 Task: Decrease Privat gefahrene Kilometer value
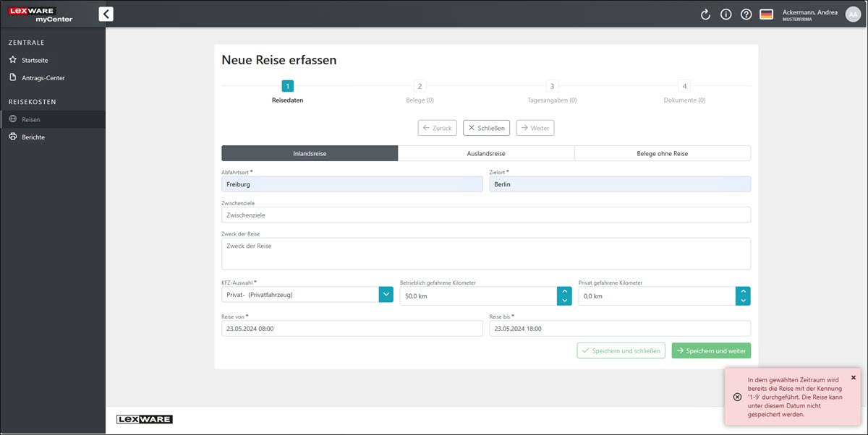(x=742, y=300)
